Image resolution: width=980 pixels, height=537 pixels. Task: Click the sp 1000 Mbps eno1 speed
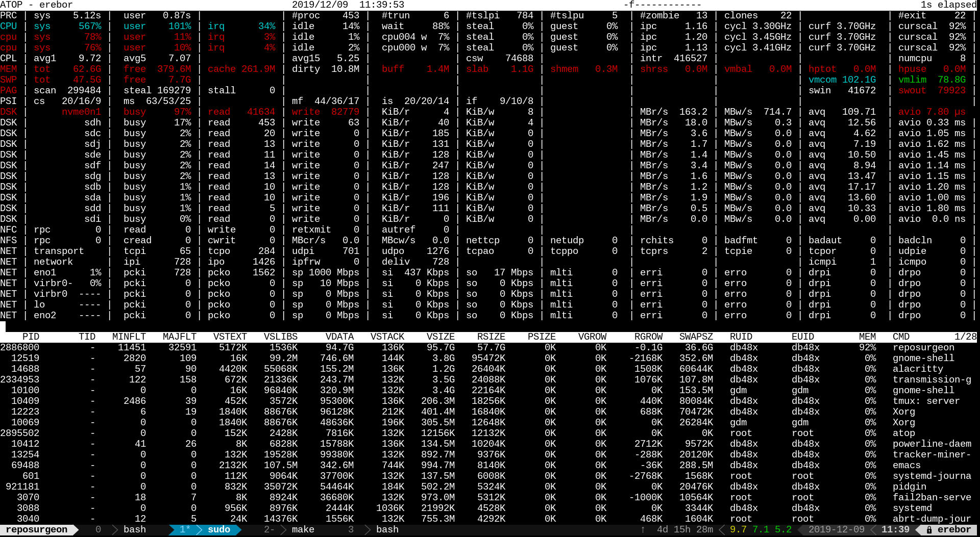pyautogui.click(x=326, y=273)
